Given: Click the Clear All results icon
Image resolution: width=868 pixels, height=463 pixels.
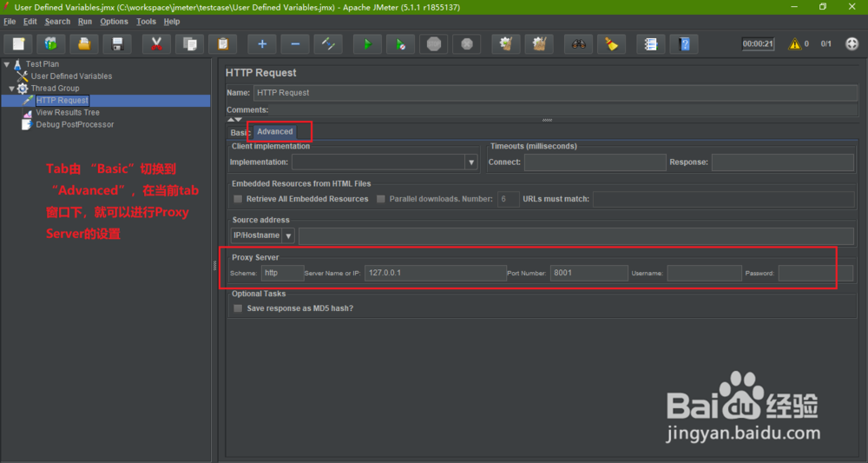Looking at the screenshot, I should pos(539,44).
